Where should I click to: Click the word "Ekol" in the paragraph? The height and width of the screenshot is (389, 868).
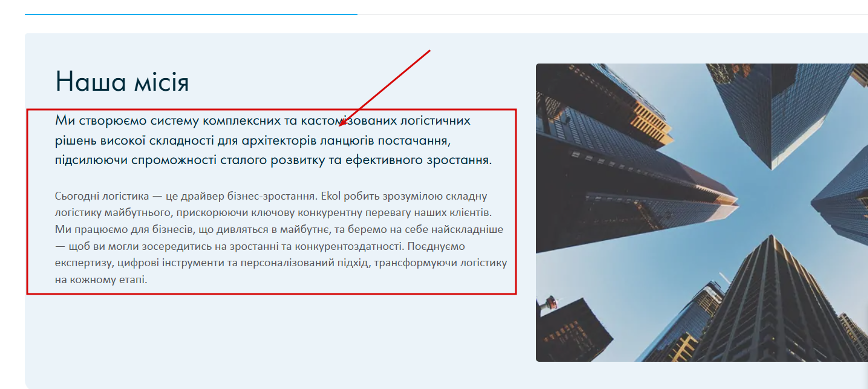[331, 196]
